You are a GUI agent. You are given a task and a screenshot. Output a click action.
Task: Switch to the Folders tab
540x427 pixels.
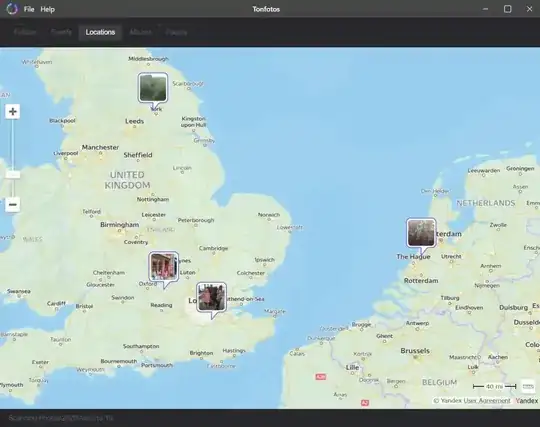click(x=25, y=32)
